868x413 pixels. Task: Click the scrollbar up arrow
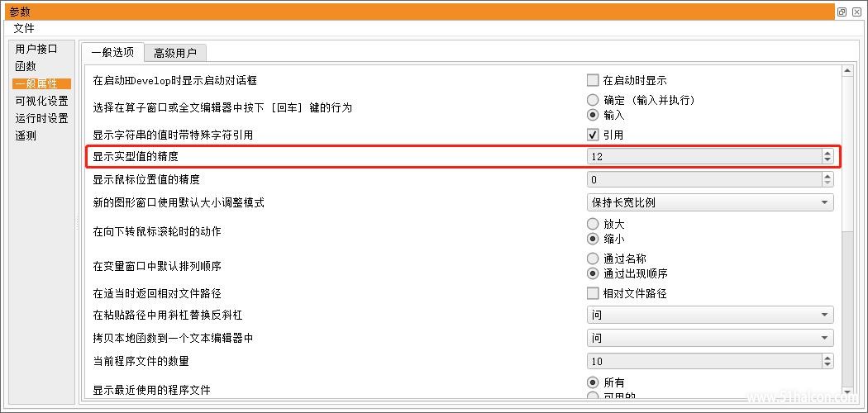pyautogui.click(x=847, y=71)
